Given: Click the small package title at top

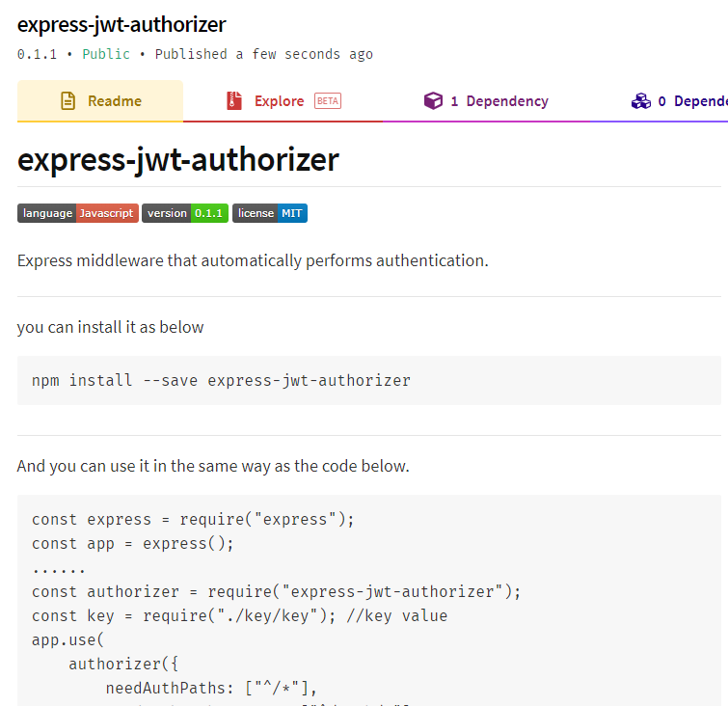Looking at the screenshot, I should 121,24.
